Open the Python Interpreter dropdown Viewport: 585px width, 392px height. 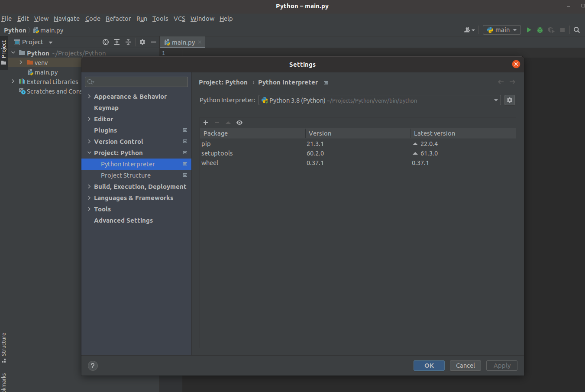[380, 100]
